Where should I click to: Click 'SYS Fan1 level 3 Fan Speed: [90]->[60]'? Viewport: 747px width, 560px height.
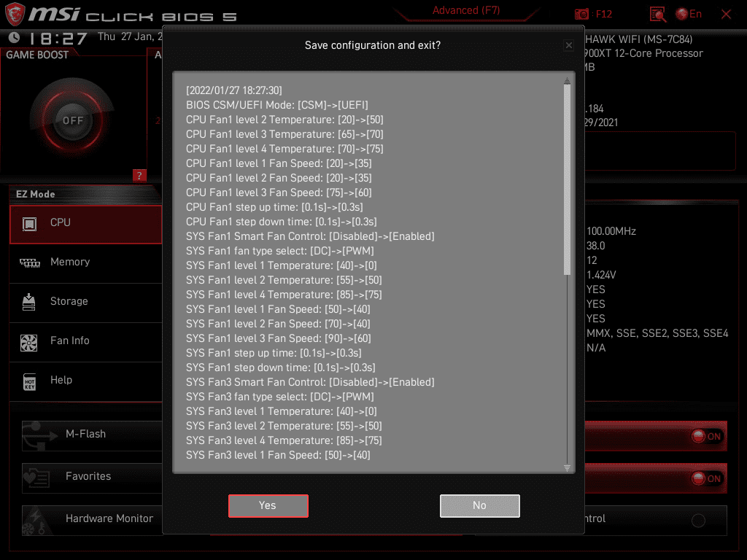pos(278,338)
